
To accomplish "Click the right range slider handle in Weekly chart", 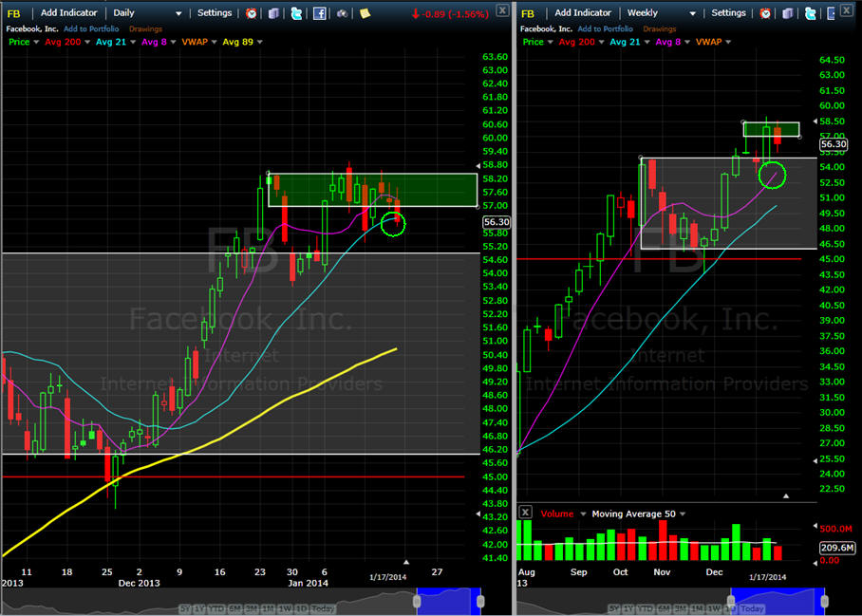I will 825,601.
